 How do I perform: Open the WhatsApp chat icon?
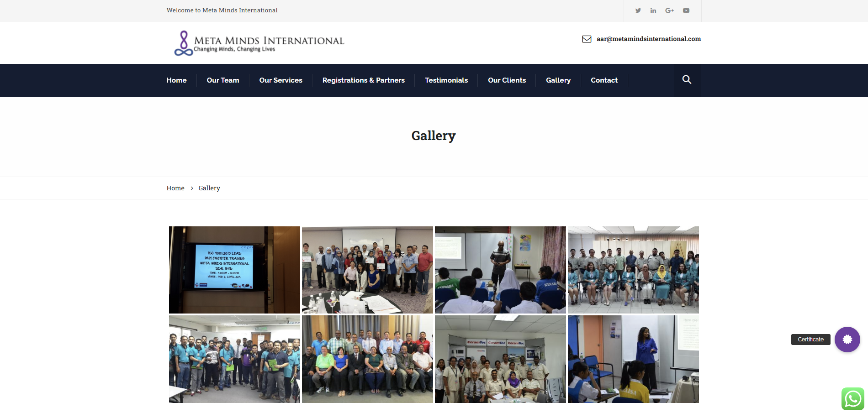852,399
